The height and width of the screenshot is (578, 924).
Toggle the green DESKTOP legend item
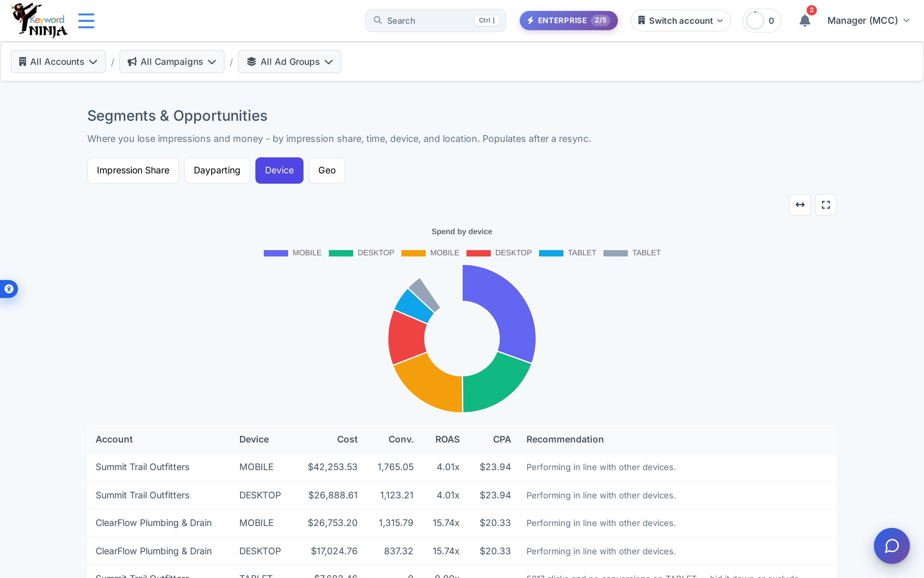click(x=361, y=253)
